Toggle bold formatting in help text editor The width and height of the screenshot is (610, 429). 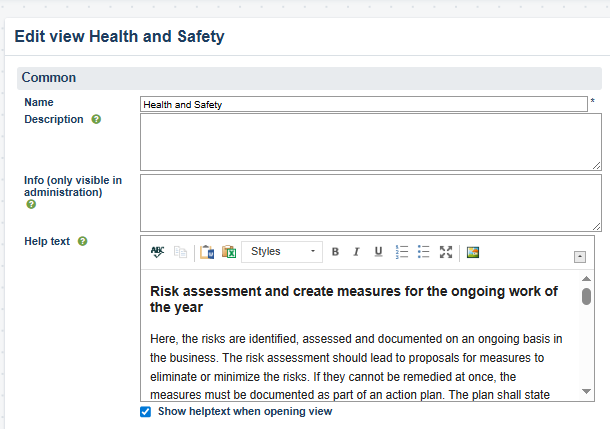click(335, 252)
